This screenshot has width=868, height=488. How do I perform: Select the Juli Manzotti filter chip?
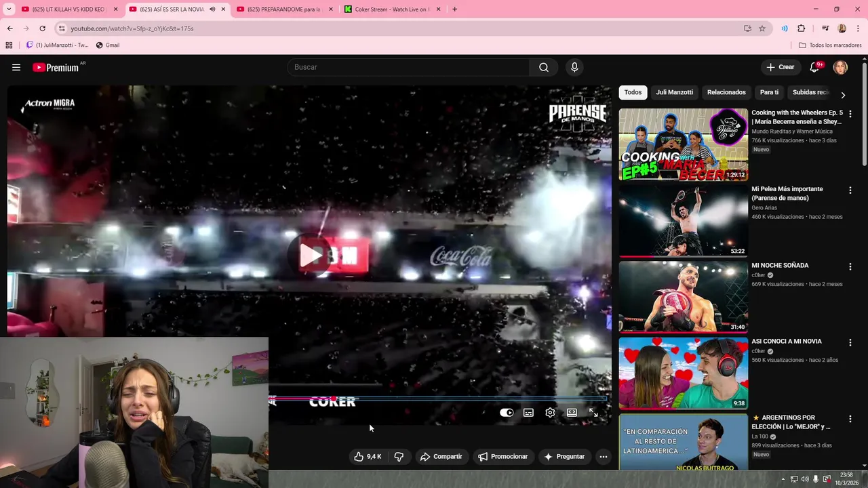(674, 92)
